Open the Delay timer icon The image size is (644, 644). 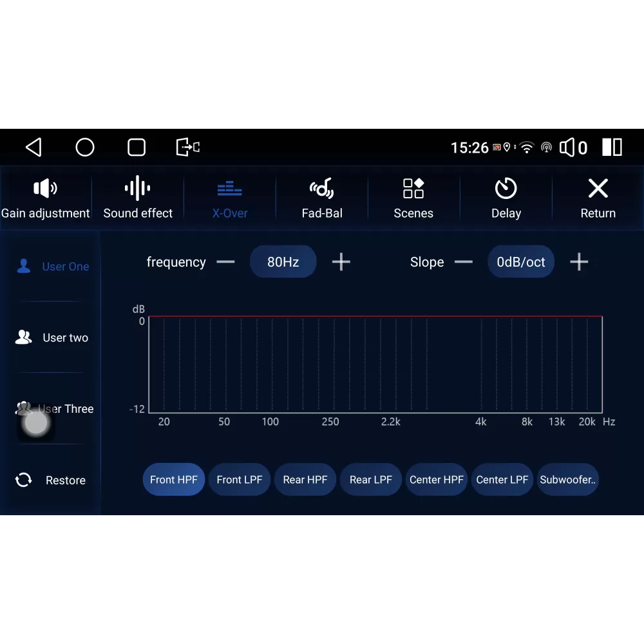coord(506,189)
